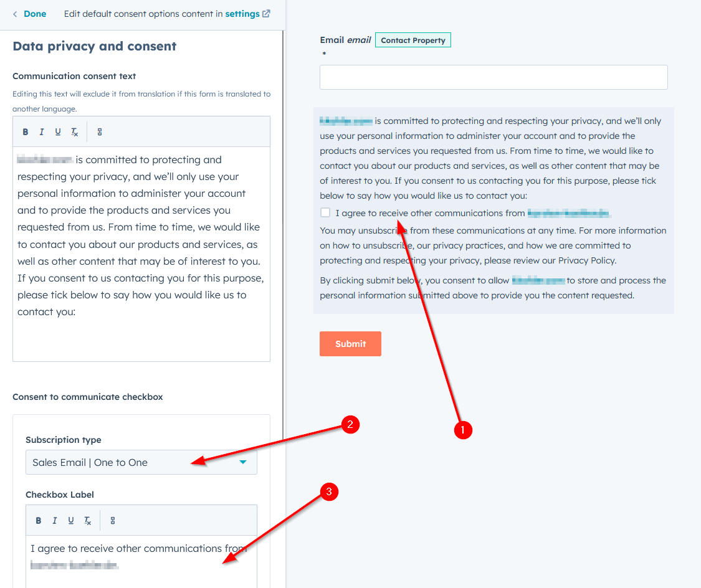Screen dimensions: 701x588
Task: Apply italic in the consent text editor
Action: (41, 131)
